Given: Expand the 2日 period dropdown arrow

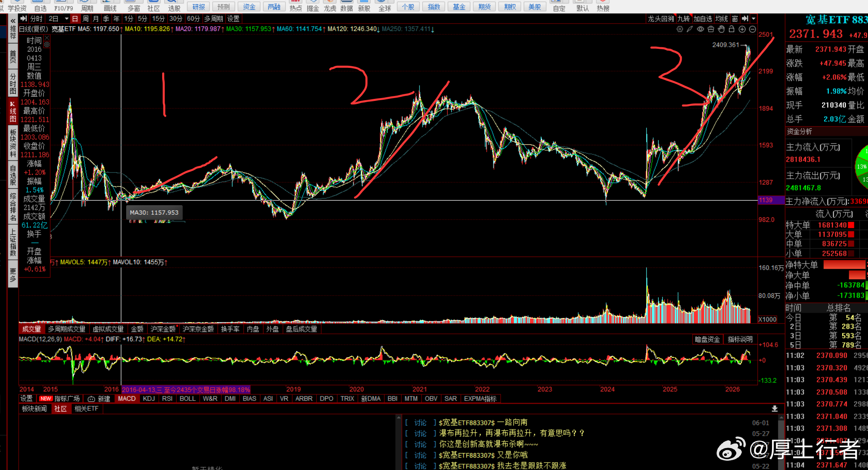Looking at the screenshot, I should click(x=66, y=19).
